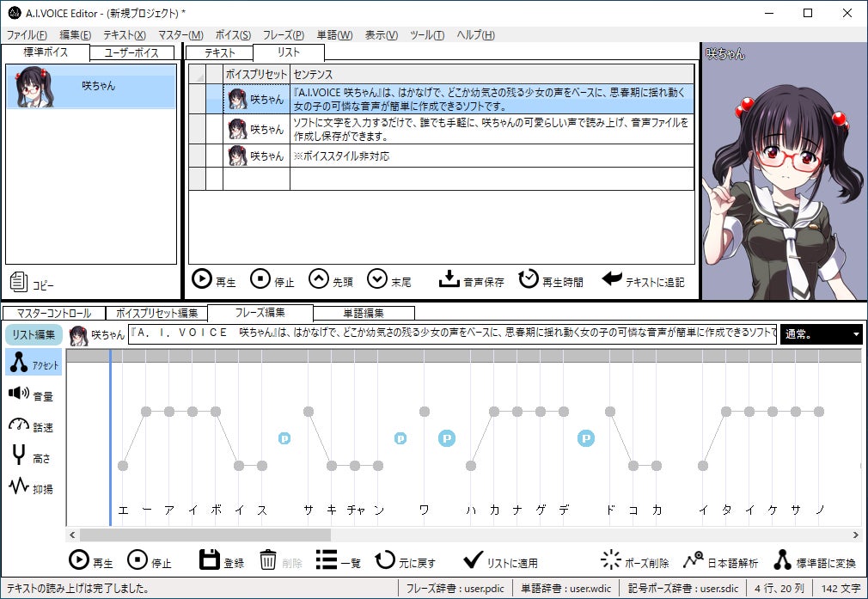This screenshot has height=599, width=868.
Task: Play the phrase in the phrase editor
Action: coord(91,560)
